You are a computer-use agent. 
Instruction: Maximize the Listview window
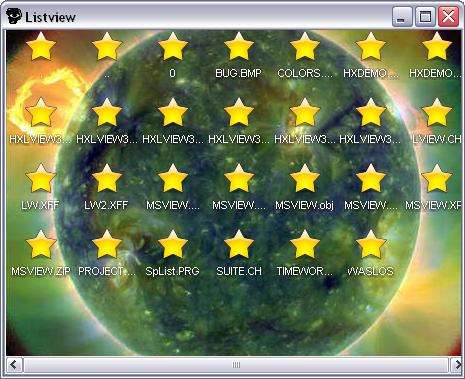(425, 16)
